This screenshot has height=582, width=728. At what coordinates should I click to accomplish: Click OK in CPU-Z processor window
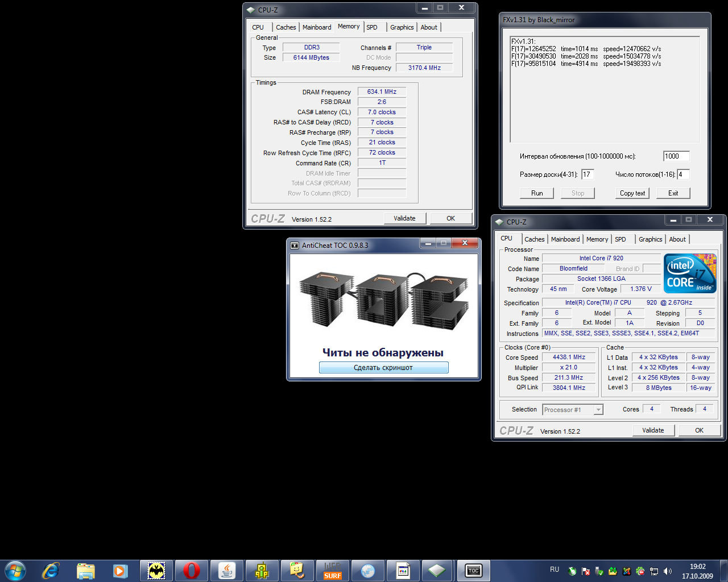pyautogui.click(x=700, y=430)
